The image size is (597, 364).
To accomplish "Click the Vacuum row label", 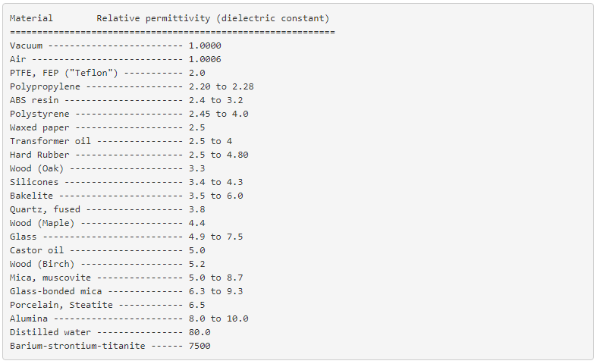I will click(x=26, y=45).
